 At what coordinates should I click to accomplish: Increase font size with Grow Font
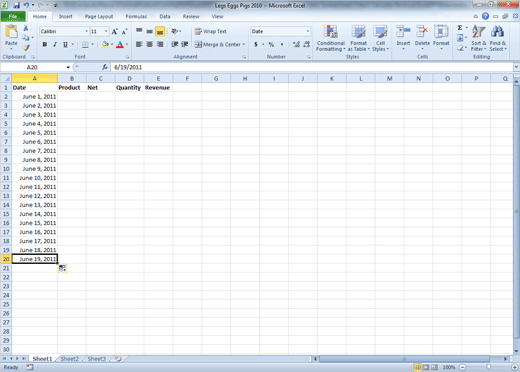tap(115, 32)
